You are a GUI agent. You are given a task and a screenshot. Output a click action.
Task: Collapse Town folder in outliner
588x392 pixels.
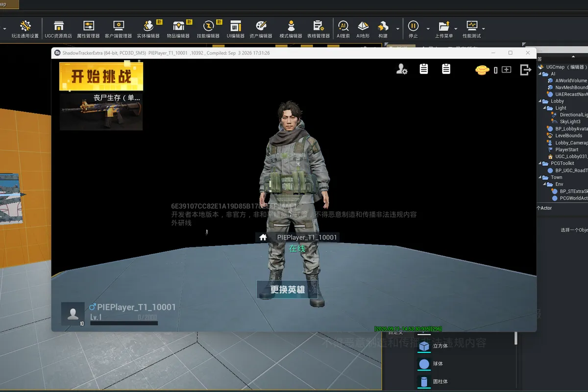pyautogui.click(x=540, y=177)
